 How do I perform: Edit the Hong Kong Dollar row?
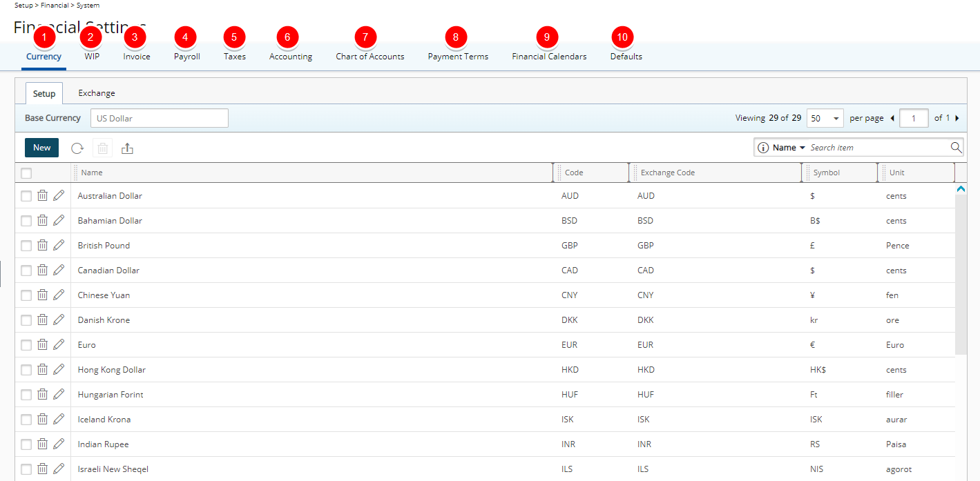click(59, 369)
